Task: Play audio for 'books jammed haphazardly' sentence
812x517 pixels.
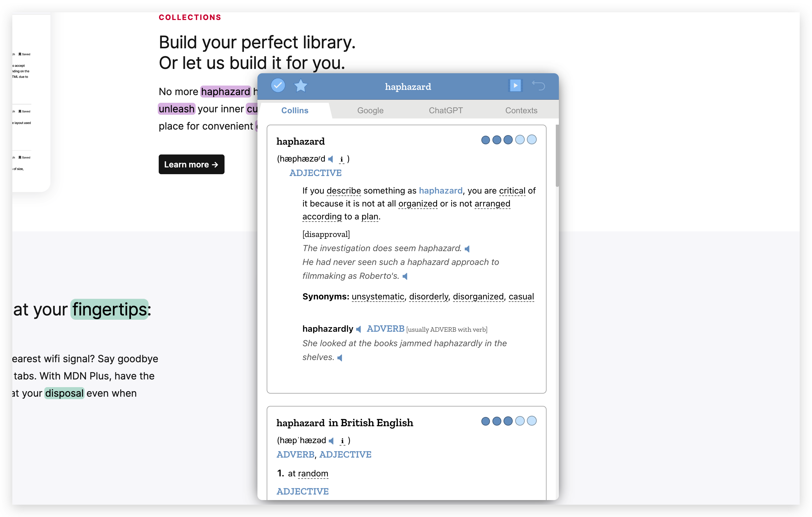Action: point(340,358)
